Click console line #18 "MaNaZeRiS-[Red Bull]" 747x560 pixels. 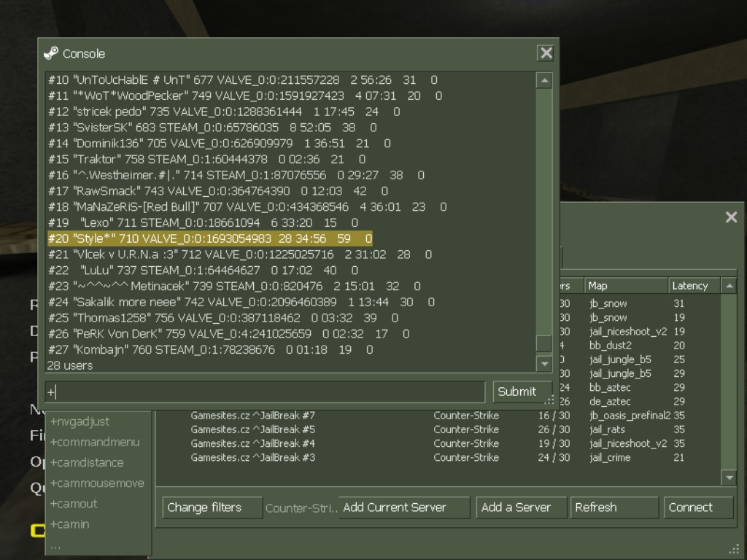pyautogui.click(x=247, y=207)
